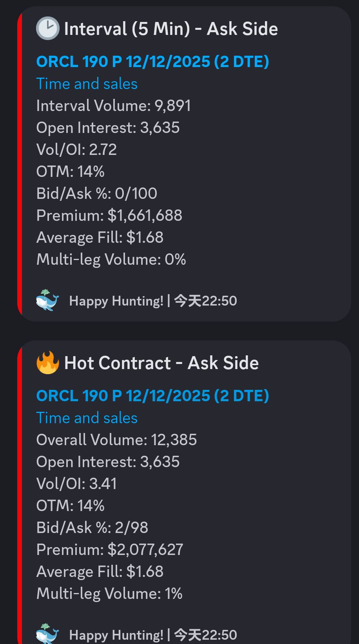This screenshot has height=644, width=359.
Task: Click the whale icon in the Interval alert footer
Action: [47, 300]
